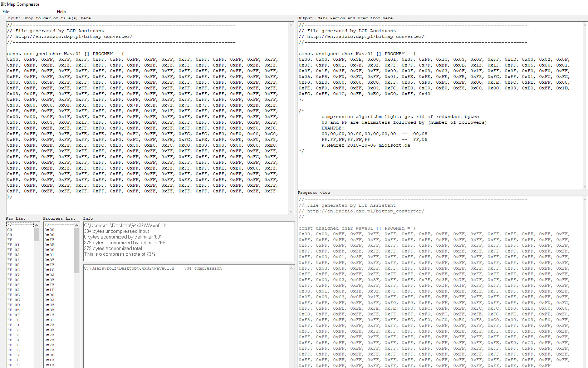Click '279 bytes economized total' line
The height and width of the screenshot is (368, 588).
click(113, 248)
